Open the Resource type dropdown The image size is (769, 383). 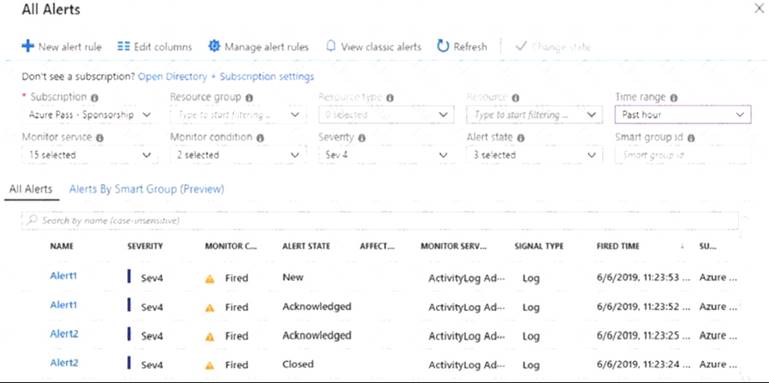[x=385, y=115]
